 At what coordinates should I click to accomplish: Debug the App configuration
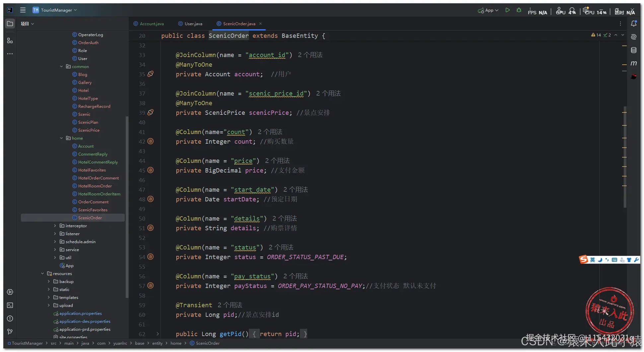pos(519,10)
